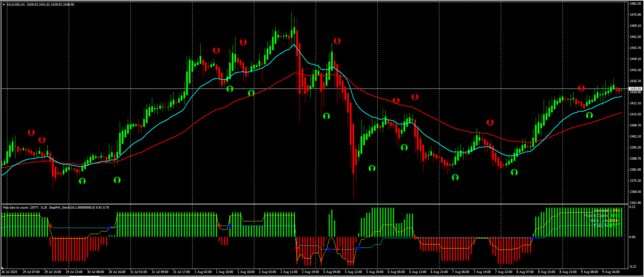This screenshot has height=277, width=644.
Task: Select the green buy arrow on 6 Aug
Action: point(404,147)
